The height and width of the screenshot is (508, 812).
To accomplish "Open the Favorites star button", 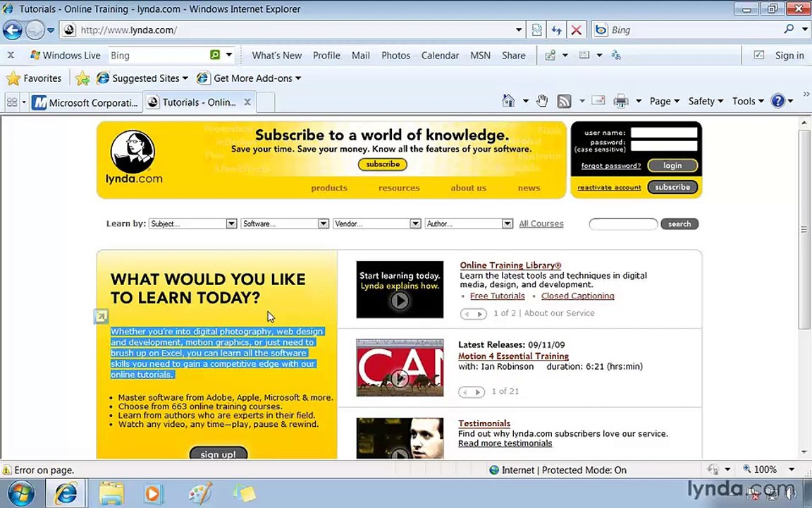I will pos(34,78).
